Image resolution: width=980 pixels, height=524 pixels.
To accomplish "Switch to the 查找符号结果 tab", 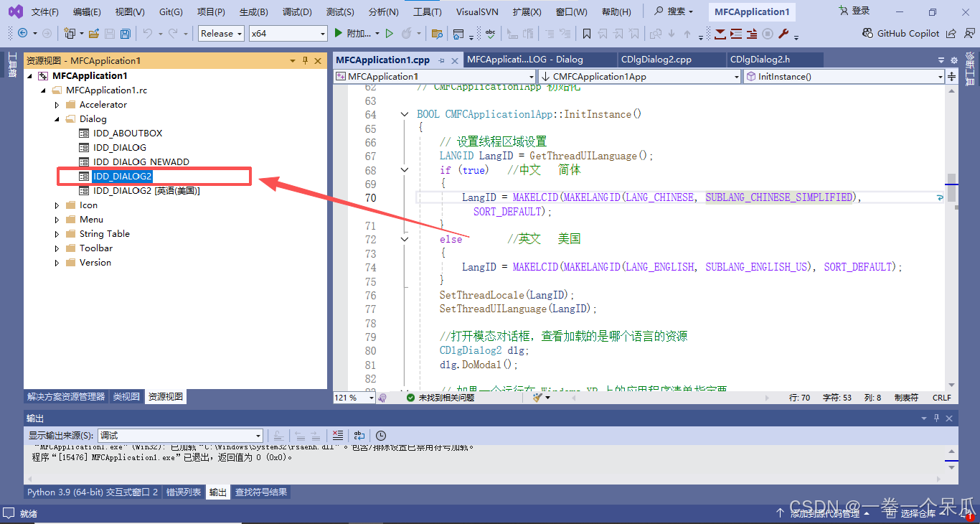I will coord(261,492).
